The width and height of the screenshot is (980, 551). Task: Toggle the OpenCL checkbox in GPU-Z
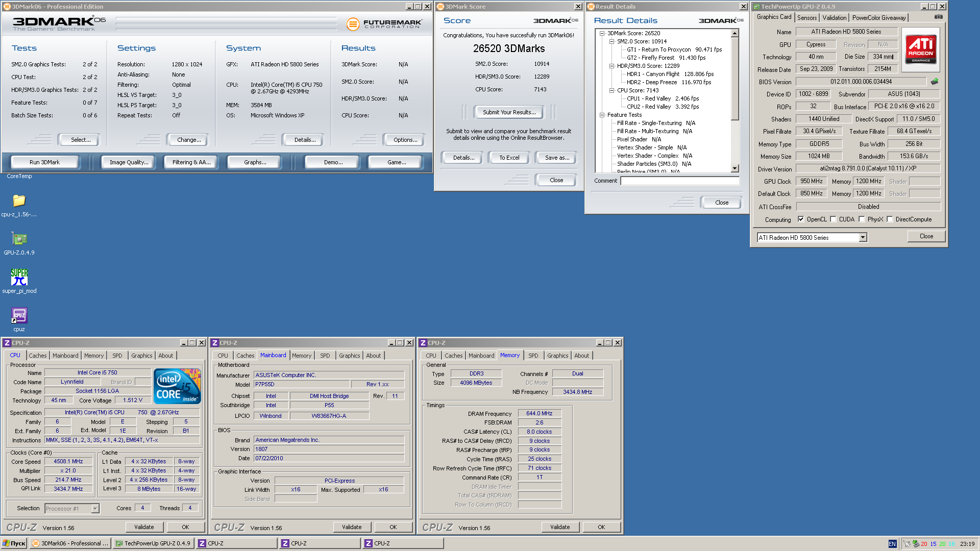(801, 219)
